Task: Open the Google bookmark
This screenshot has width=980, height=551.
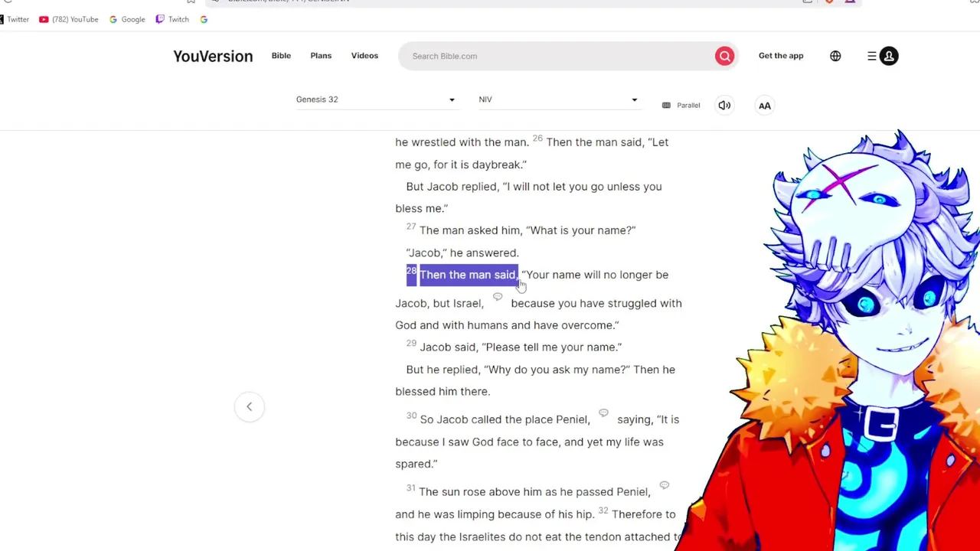Action: coord(127,19)
